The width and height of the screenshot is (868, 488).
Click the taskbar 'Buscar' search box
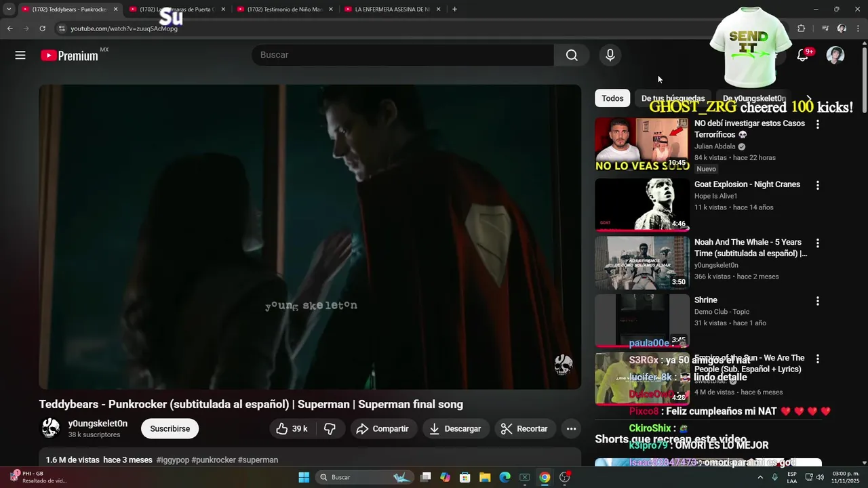(364, 477)
